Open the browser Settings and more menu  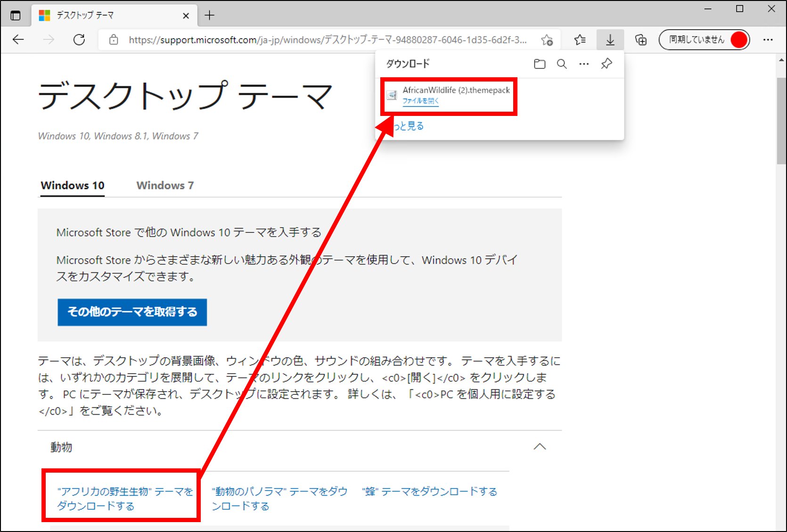point(768,40)
